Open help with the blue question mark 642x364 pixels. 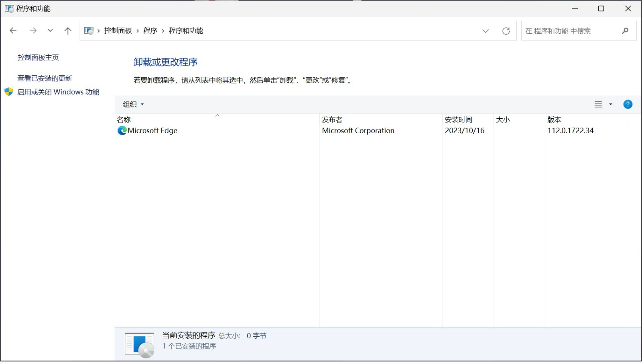tap(628, 104)
